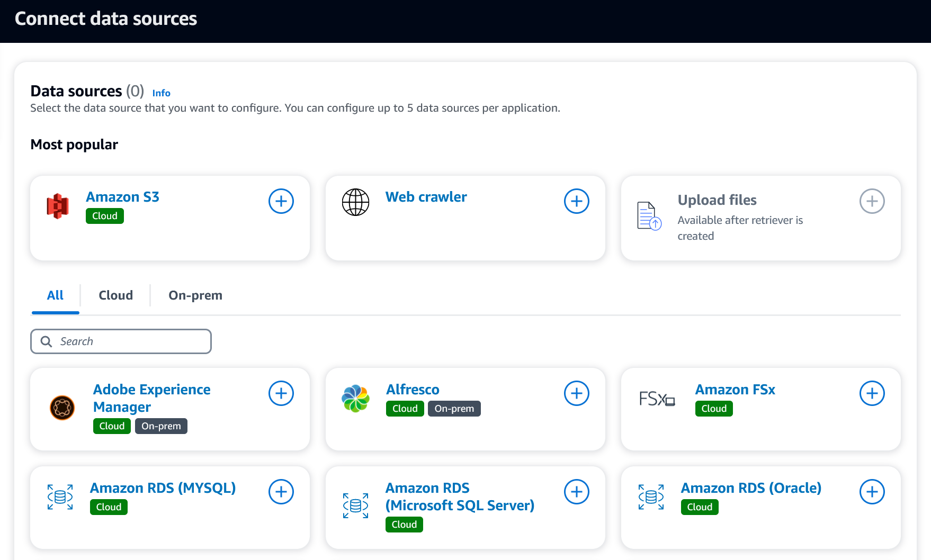Click database icon for RDS Microsoft SQL Server
Viewport: 931px width, 560px height.
point(355,505)
